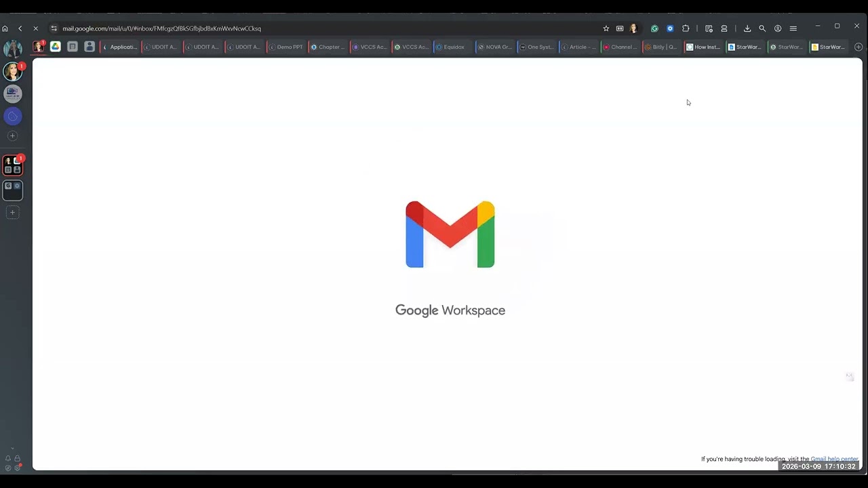This screenshot has height=488, width=868.
Task: Open site information icon beside the URL
Action: click(54, 28)
